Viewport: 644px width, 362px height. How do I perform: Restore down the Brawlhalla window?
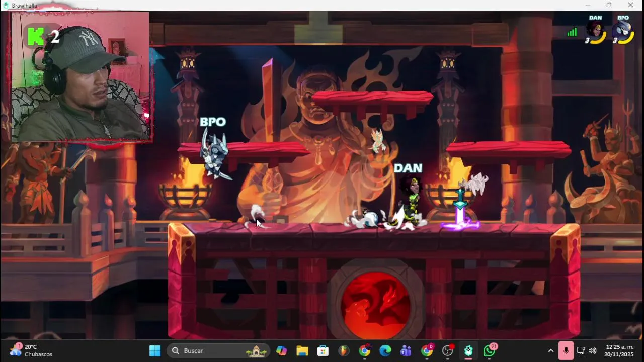tap(609, 5)
